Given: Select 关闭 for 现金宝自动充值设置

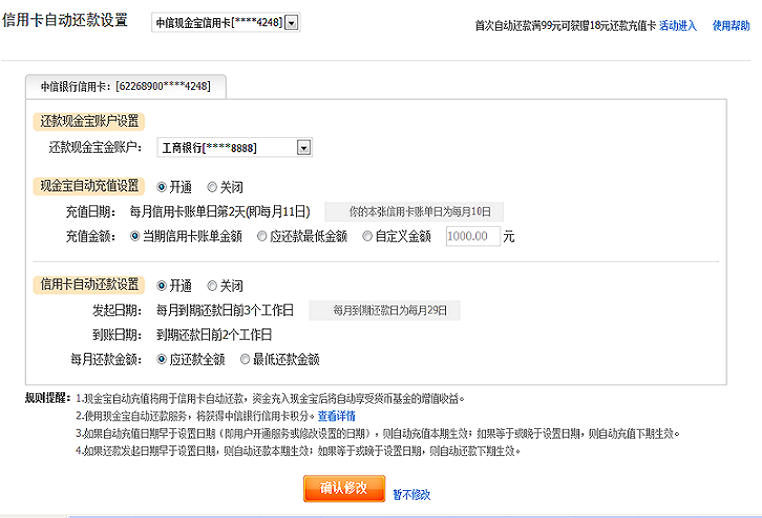Looking at the screenshot, I should pyautogui.click(x=212, y=186).
